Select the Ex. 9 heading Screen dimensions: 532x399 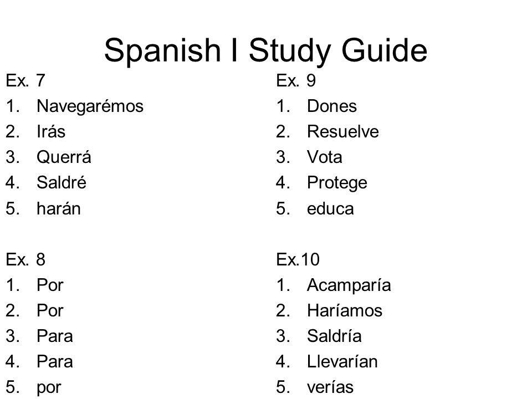[x=296, y=81]
